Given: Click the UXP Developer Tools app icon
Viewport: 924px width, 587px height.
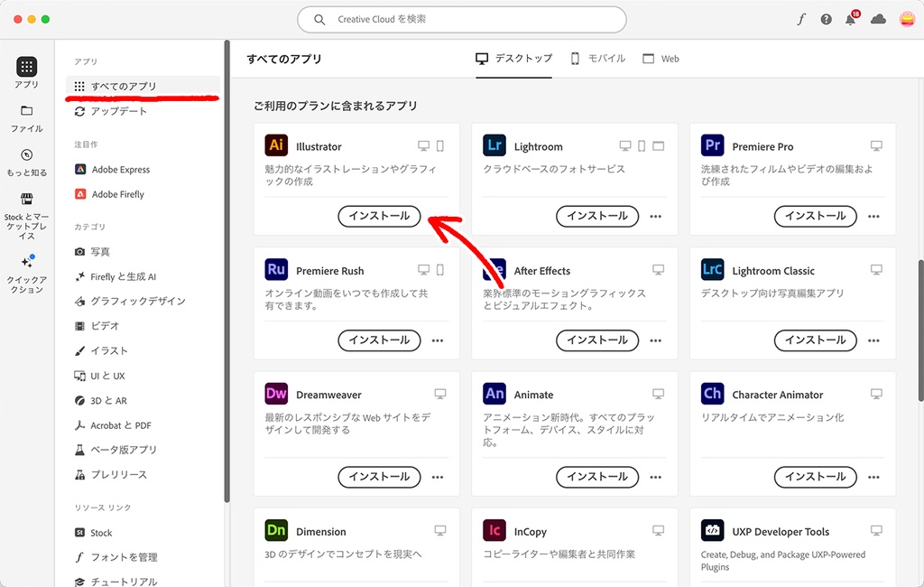Looking at the screenshot, I should tap(713, 530).
